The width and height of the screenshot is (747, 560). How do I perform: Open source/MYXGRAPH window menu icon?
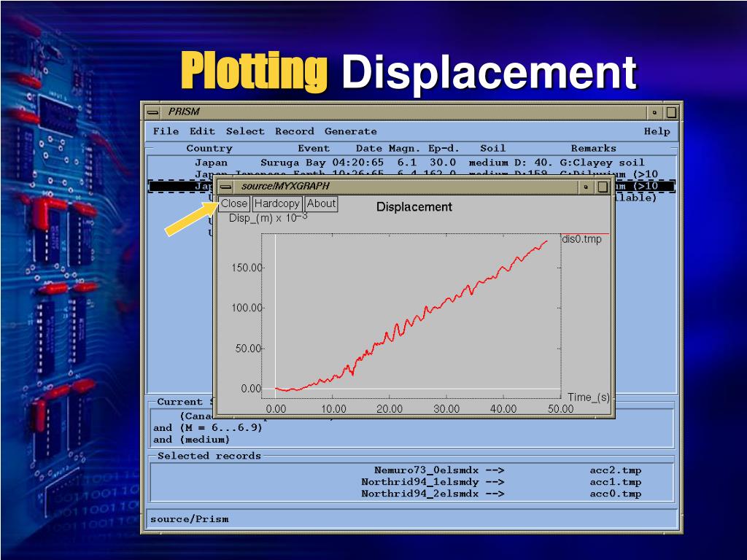226,187
